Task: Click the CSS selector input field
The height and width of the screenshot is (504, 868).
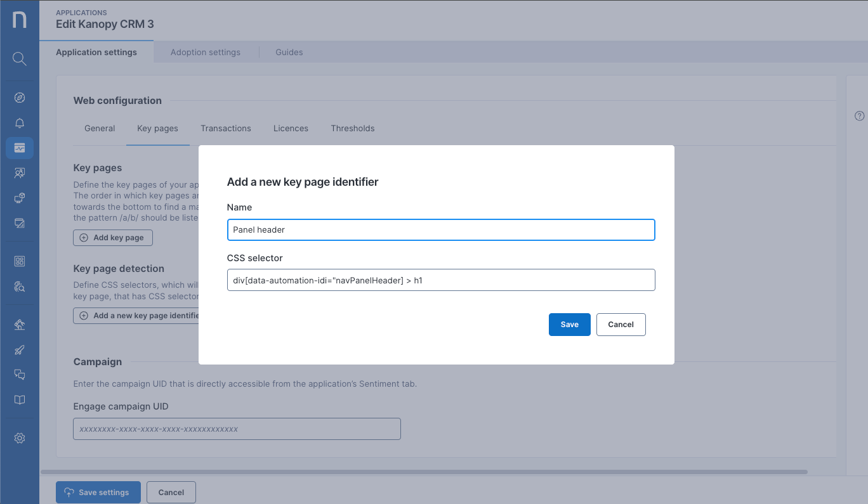Action: pyautogui.click(x=441, y=280)
